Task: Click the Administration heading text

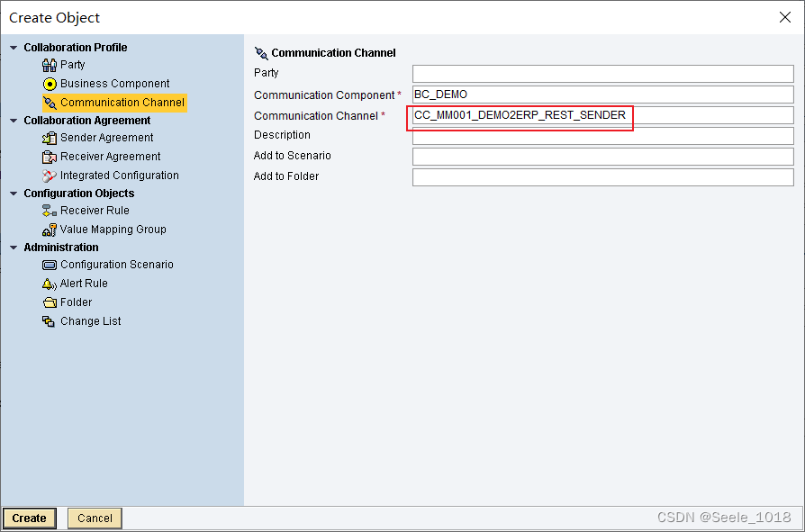Action: (61, 248)
